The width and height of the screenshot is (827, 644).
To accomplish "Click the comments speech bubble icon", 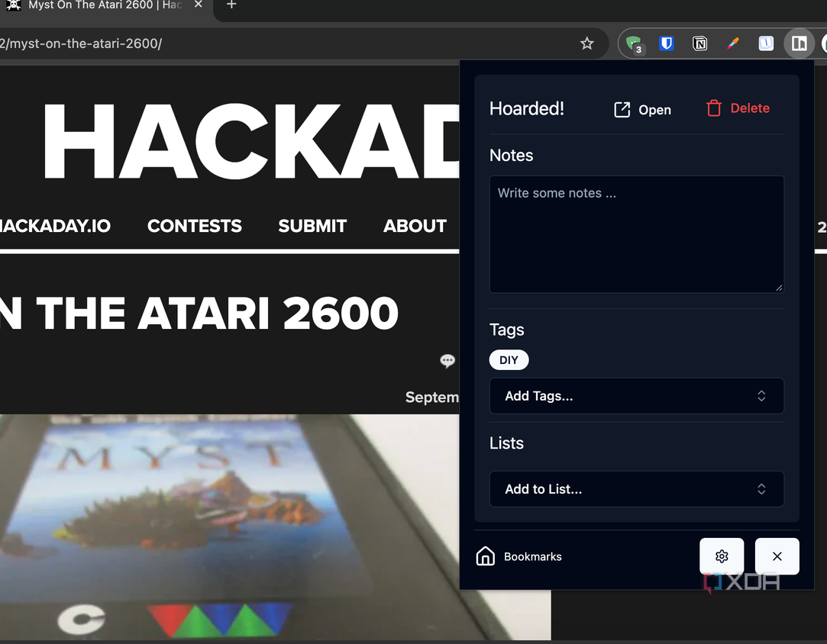I will coord(447,360).
